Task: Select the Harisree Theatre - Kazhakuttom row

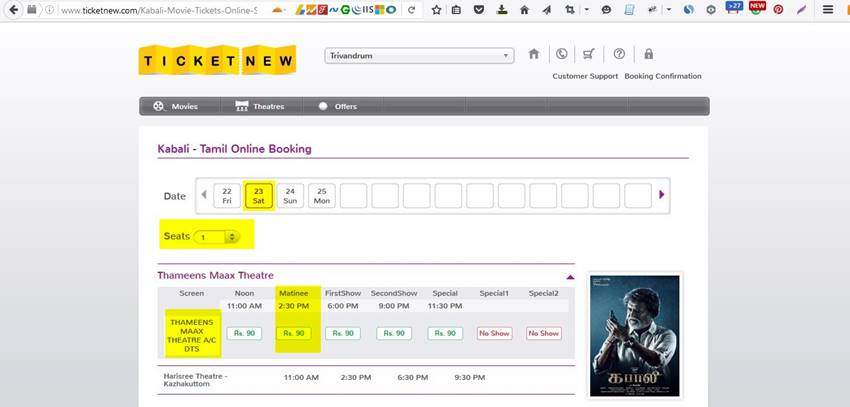Action: point(366,380)
